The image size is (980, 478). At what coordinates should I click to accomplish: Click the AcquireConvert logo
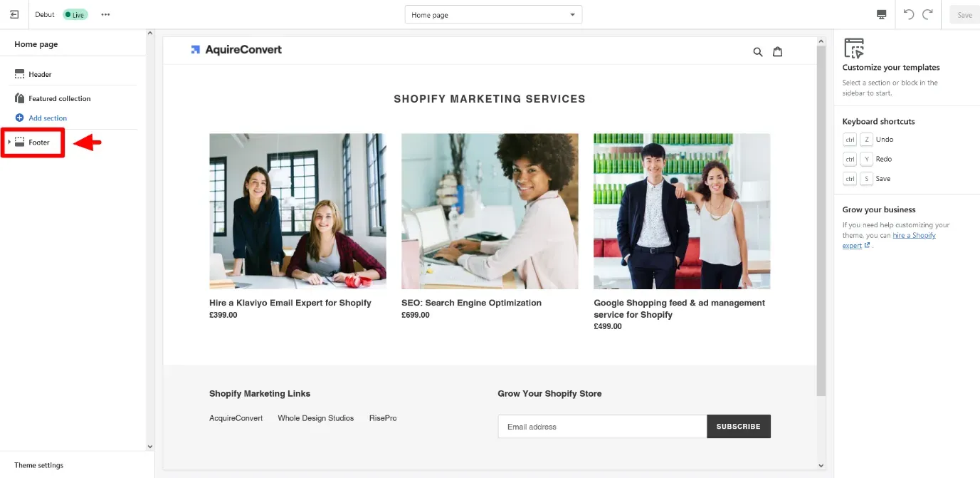click(x=236, y=50)
